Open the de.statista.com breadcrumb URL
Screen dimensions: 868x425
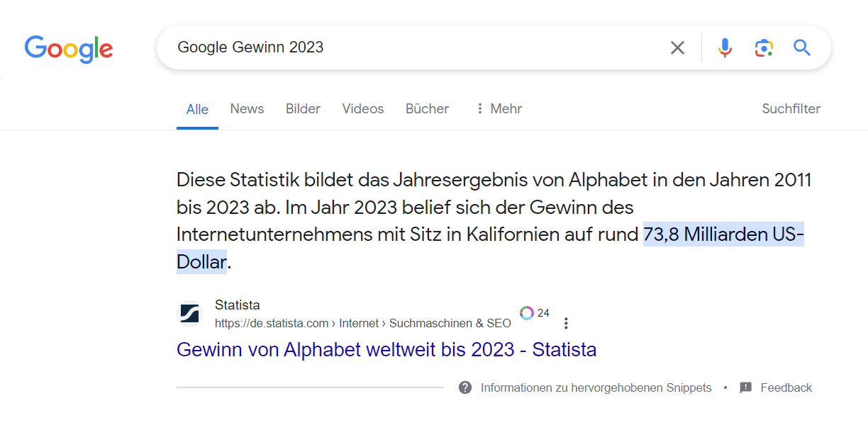[x=363, y=323]
